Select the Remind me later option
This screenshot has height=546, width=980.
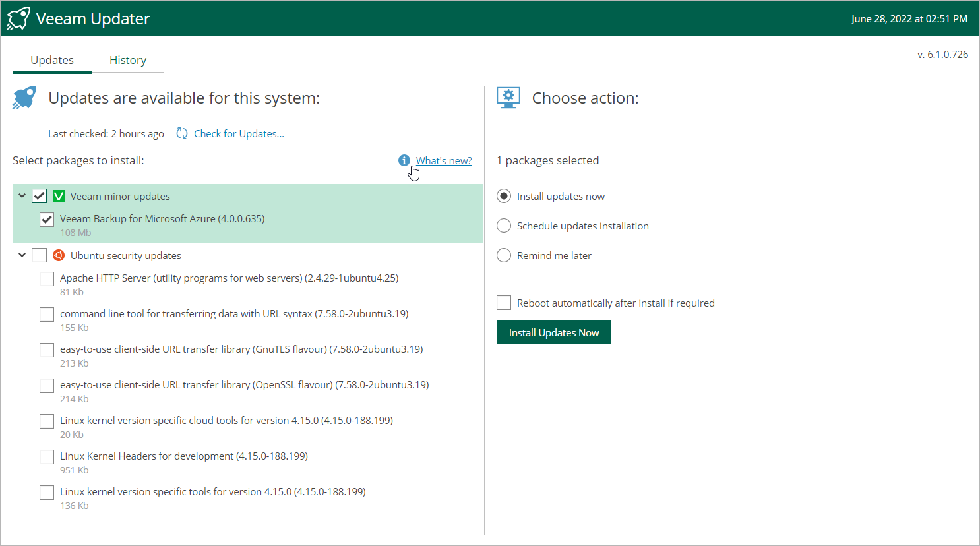pyautogui.click(x=504, y=255)
